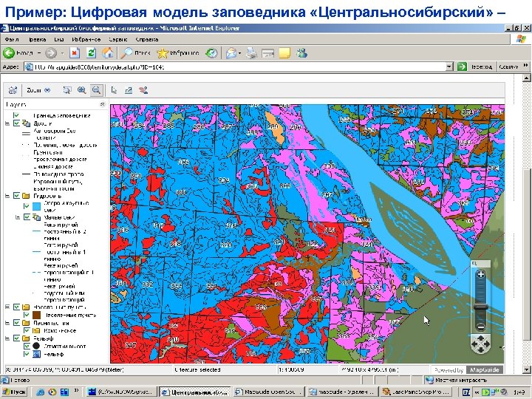
Task: Open Избранное favorites star in toolbar
Action: [x=178, y=53]
